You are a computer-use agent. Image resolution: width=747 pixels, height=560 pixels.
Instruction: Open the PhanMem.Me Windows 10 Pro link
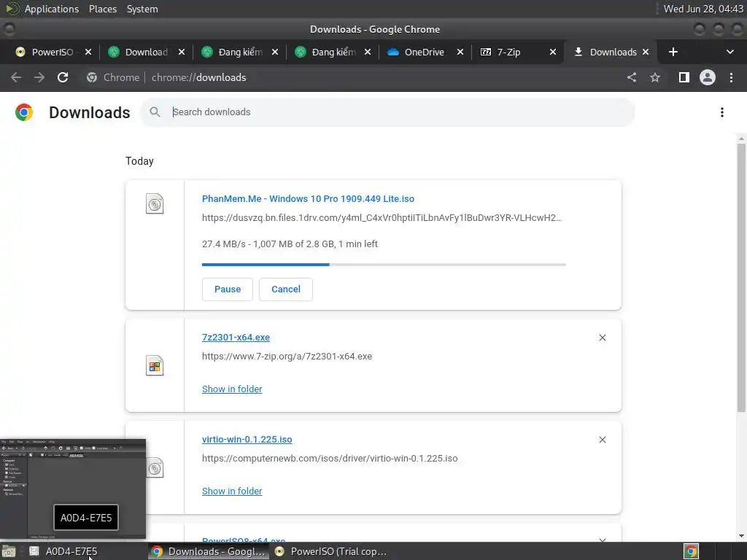[x=309, y=198]
